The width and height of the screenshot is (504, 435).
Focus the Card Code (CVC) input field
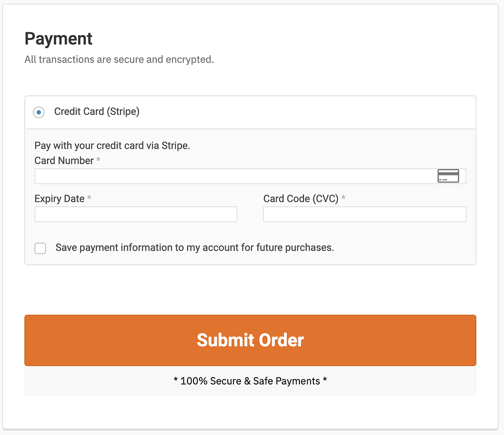[x=364, y=214]
